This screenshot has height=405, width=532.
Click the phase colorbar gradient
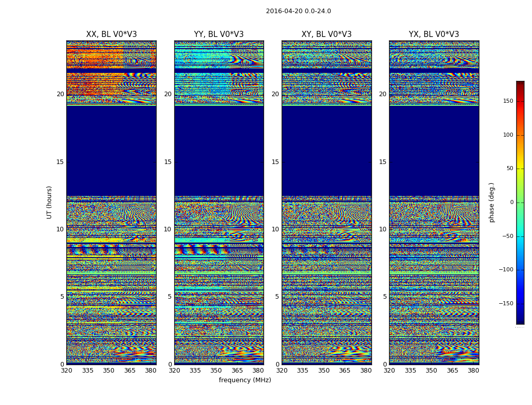[x=520, y=202]
